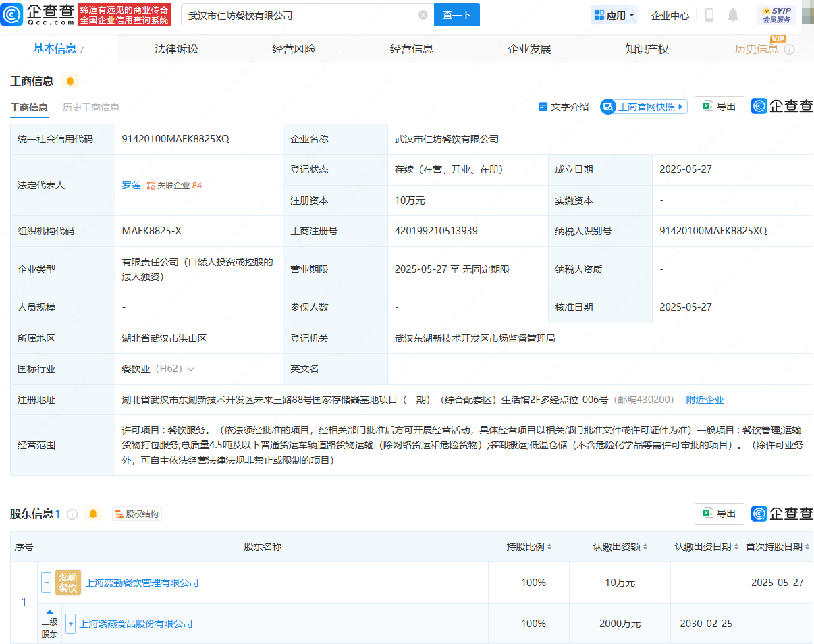Click info icon beside 历史信息 tab
The height and width of the screenshot is (644, 814).
790,49
